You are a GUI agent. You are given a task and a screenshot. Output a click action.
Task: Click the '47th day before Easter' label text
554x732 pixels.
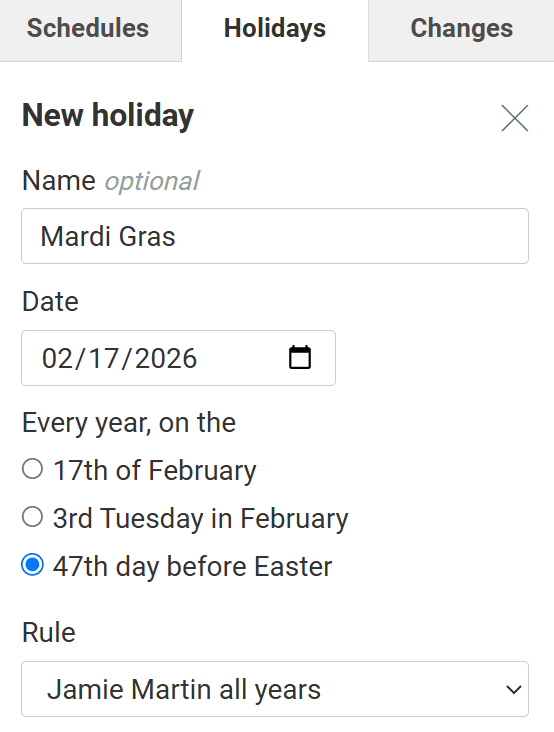192,566
